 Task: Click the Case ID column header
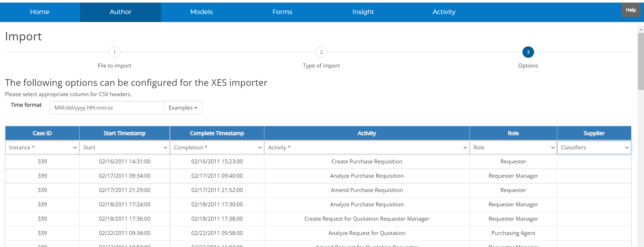pyautogui.click(x=42, y=133)
